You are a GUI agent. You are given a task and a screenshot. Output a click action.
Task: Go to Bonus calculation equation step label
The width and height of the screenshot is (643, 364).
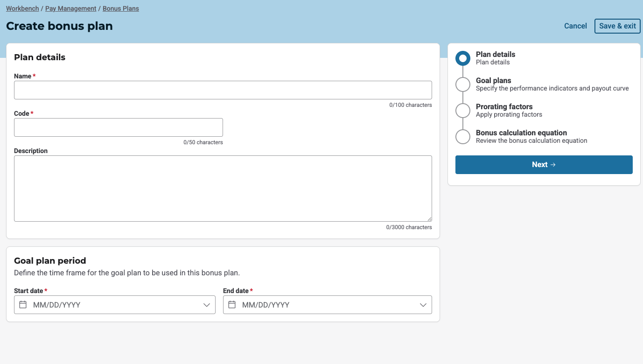pos(521,133)
